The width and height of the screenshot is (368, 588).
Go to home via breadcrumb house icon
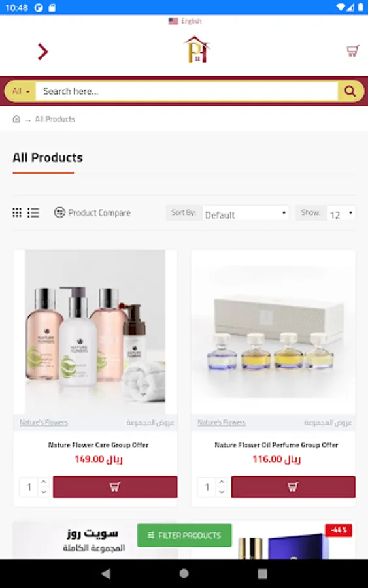point(16,119)
